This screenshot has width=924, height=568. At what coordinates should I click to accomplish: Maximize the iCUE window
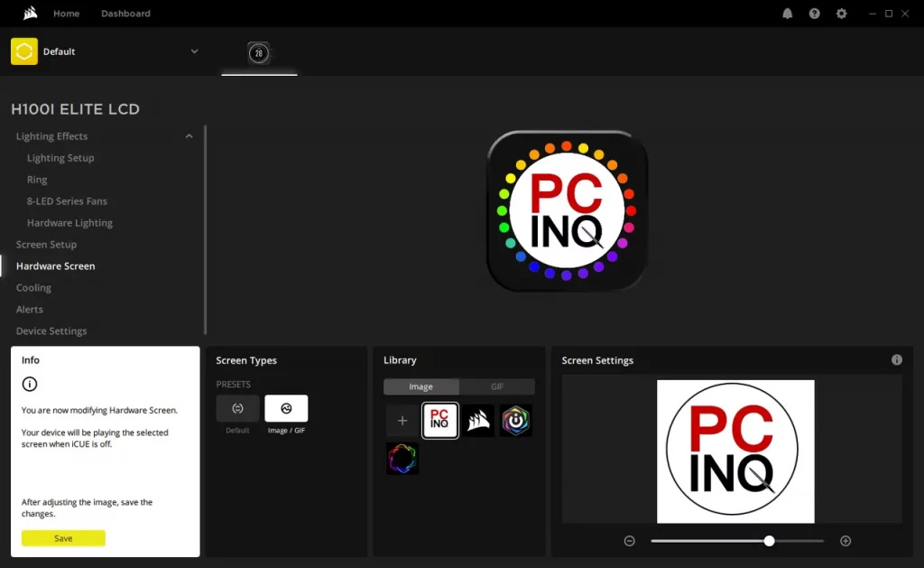click(889, 14)
